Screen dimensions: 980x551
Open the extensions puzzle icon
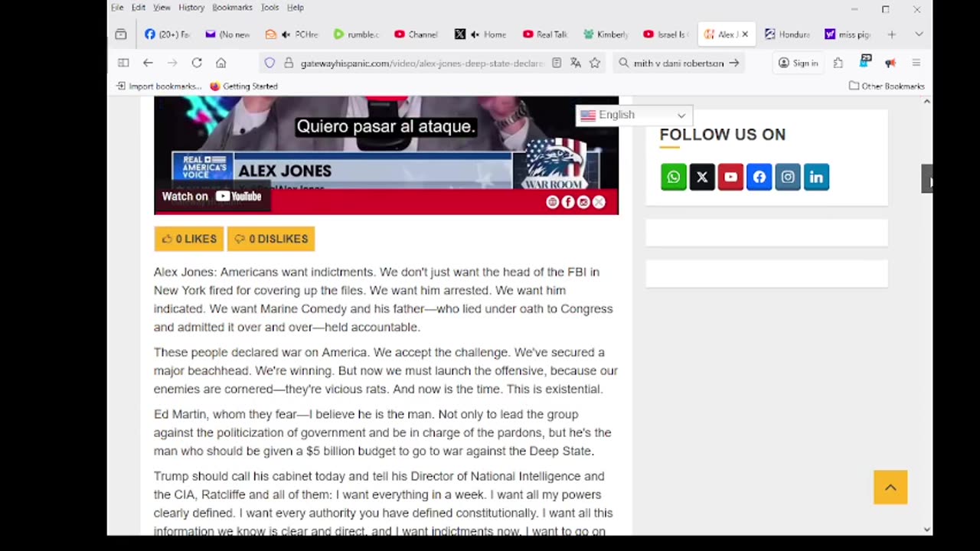[x=838, y=63]
